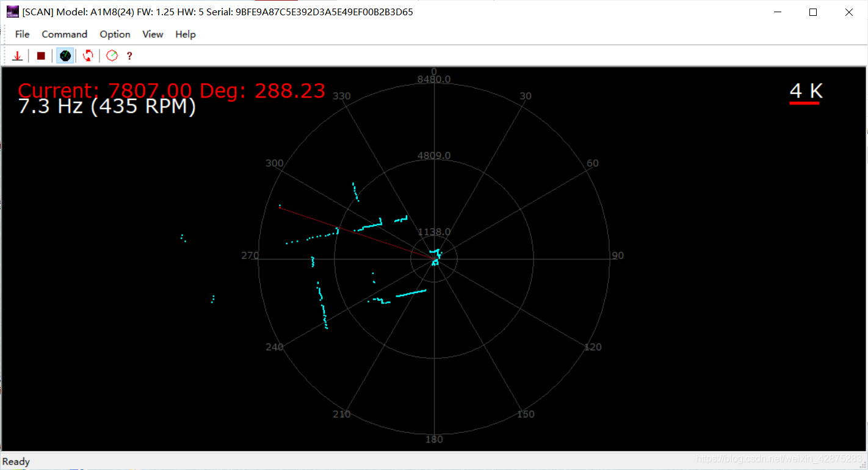Click the 180 degree label

point(434,439)
